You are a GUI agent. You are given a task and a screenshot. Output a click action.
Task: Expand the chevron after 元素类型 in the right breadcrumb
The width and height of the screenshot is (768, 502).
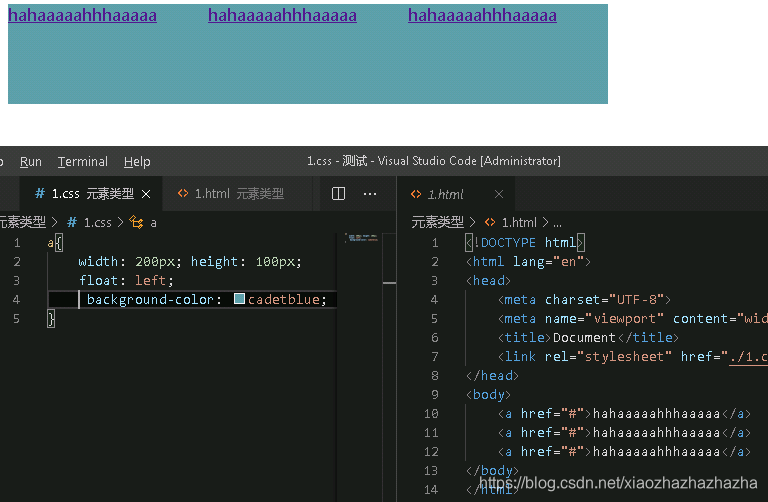click(472, 222)
